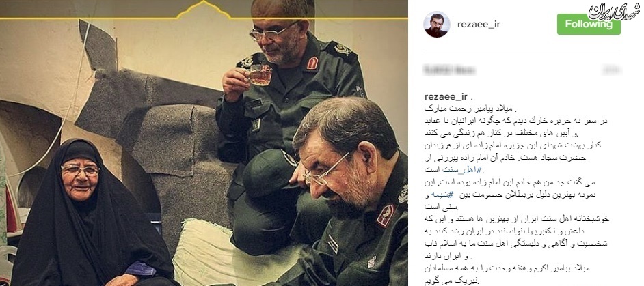Toggle the green Following button
Viewport: 644px width, 286px height.
[x=589, y=24]
